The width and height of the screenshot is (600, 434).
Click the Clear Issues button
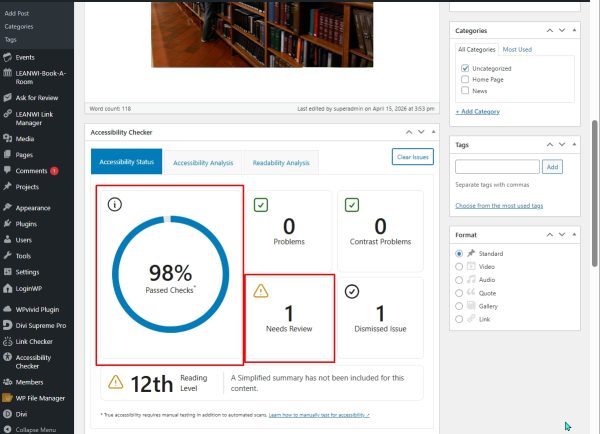point(413,157)
